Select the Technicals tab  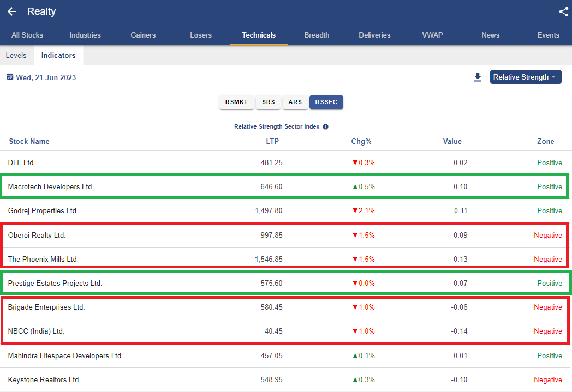click(259, 35)
